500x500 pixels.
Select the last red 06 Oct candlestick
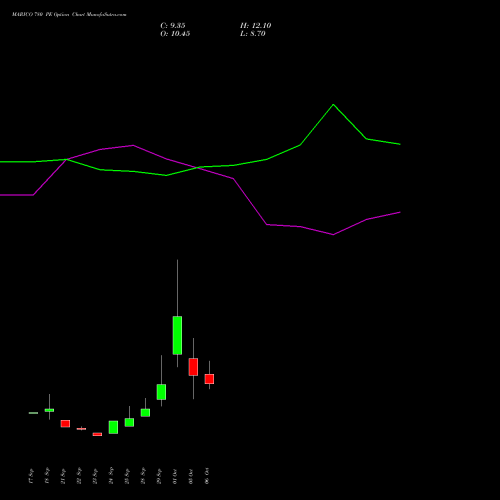pos(209,379)
